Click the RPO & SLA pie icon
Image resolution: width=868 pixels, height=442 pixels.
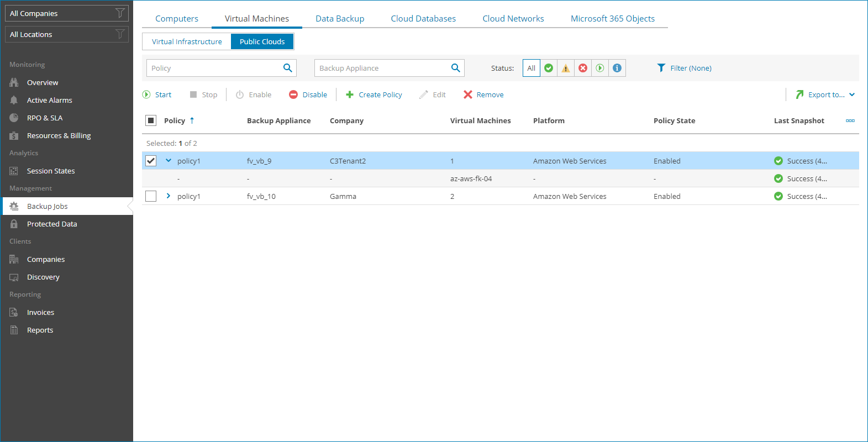pos(14,118)
